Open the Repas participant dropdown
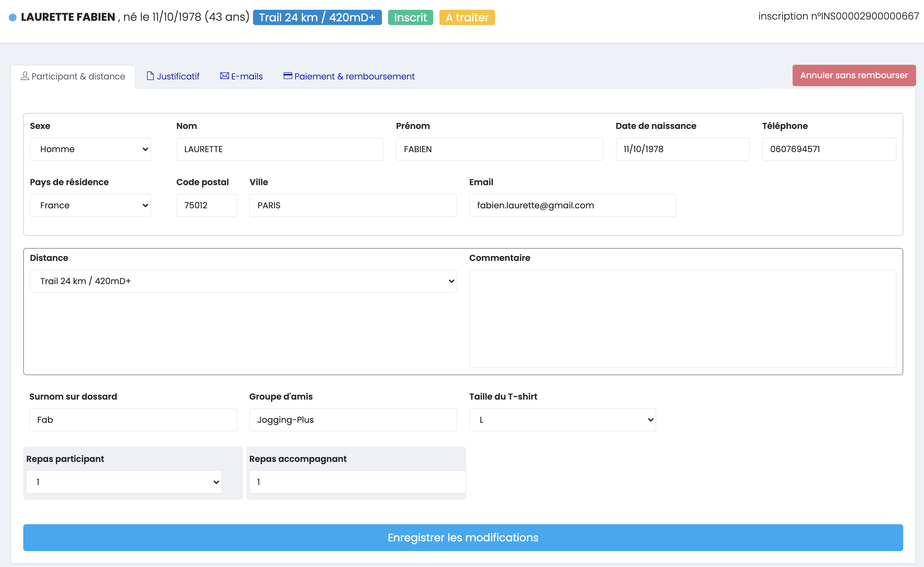 (124, 482)
